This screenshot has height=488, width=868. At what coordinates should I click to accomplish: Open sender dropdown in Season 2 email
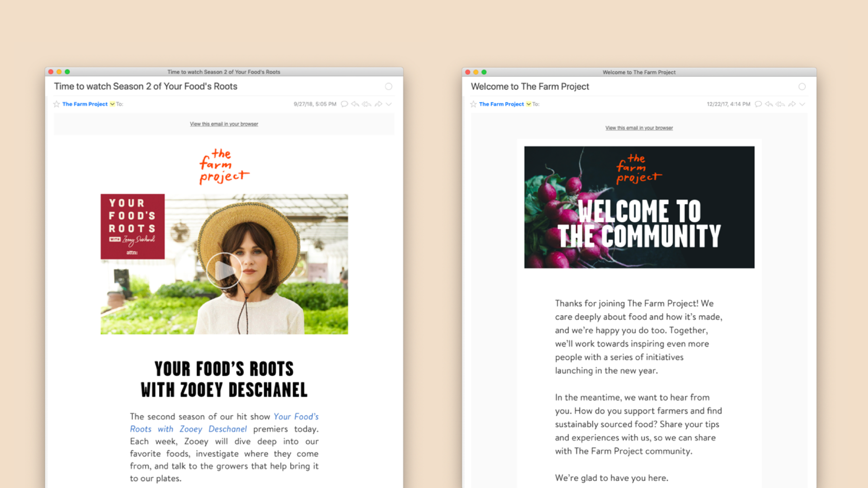[112, 104]
